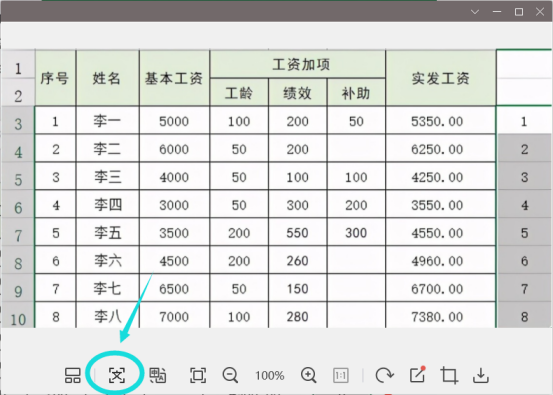The height and width of the screenshot is (395, 553).
Task: Click the 补助 sub-header
Action: 356,92
